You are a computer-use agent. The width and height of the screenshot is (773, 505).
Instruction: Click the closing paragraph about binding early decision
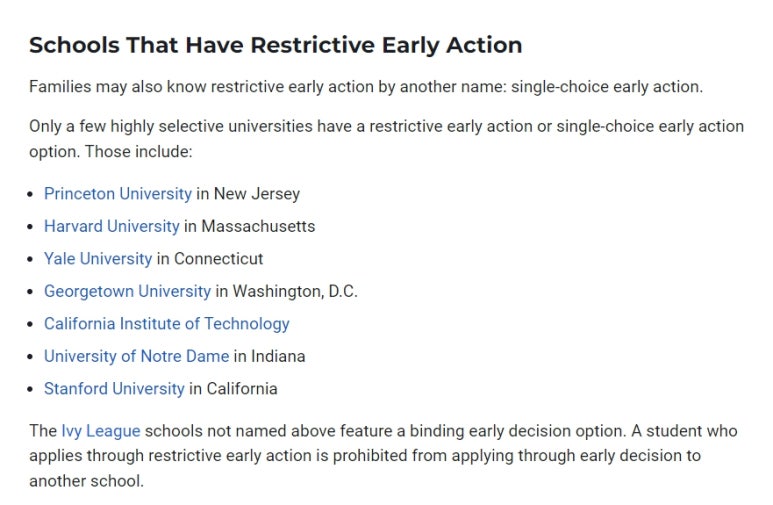coord(383,456)
